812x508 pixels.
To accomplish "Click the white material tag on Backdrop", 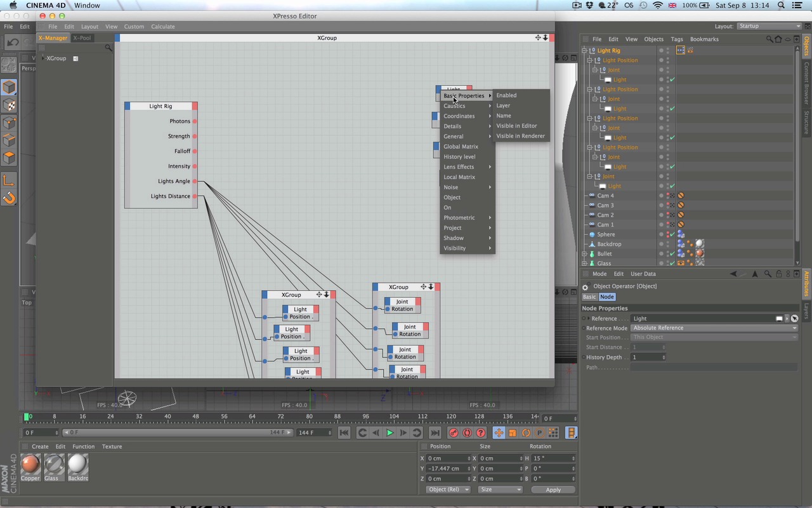I will coord(699,244).
